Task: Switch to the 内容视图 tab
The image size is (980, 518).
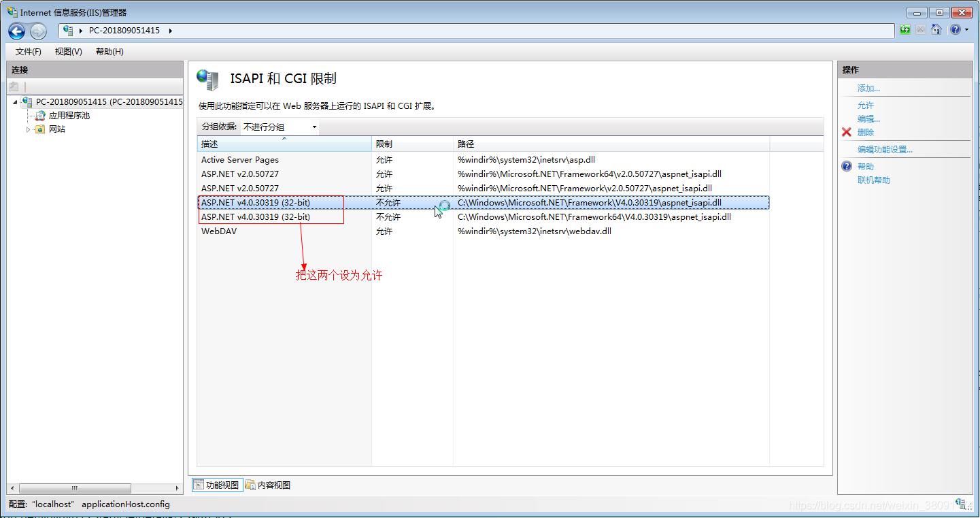Action: [268, 485]
